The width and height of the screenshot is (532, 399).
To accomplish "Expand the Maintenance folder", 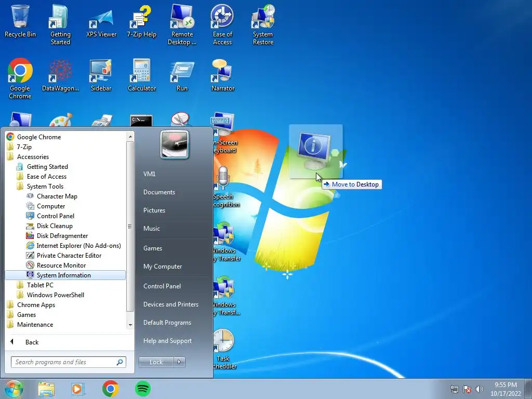I will [35, 324].
